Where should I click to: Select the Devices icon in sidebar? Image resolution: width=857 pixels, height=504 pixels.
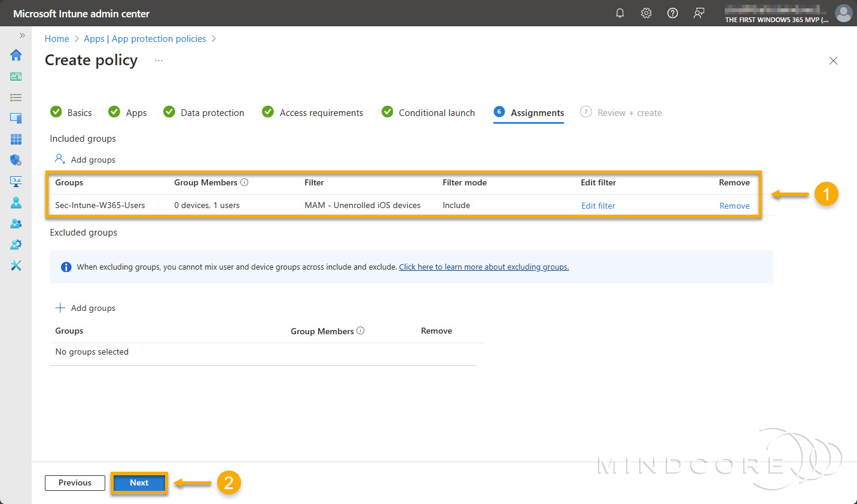click(x=16, y=118)
